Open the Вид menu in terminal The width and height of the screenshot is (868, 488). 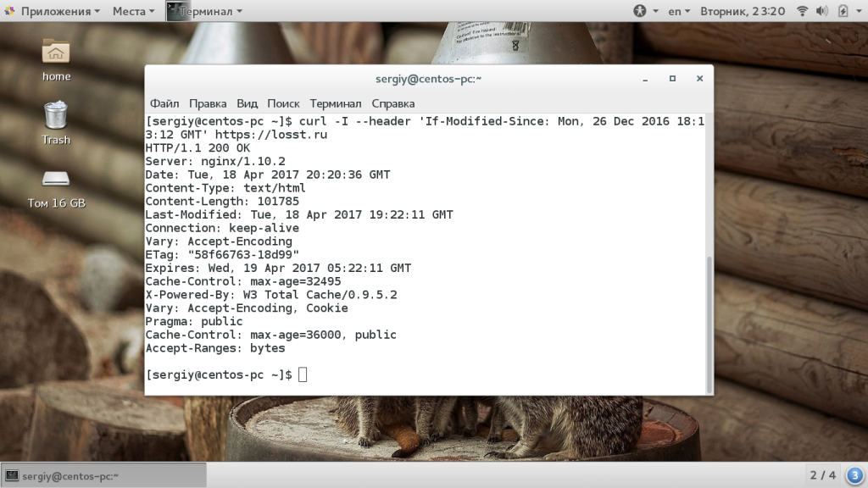point(247,103)
